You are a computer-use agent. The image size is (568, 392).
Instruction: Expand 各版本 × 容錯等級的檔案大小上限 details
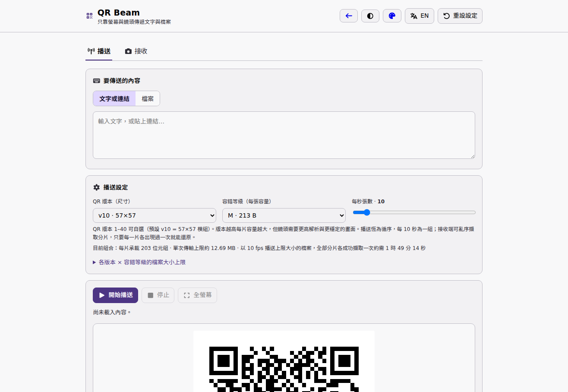[x=139, y=262]
